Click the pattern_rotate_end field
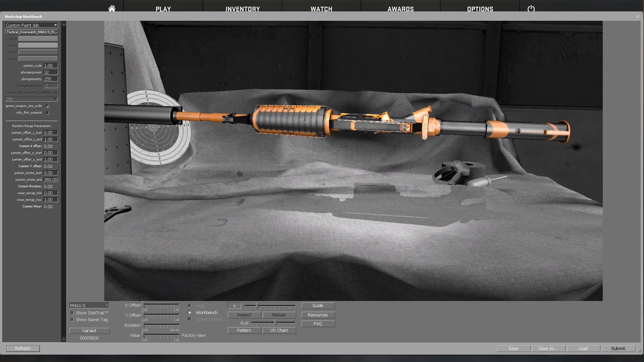Viewport: 644px width, 362px height. [x=50, y=180]
